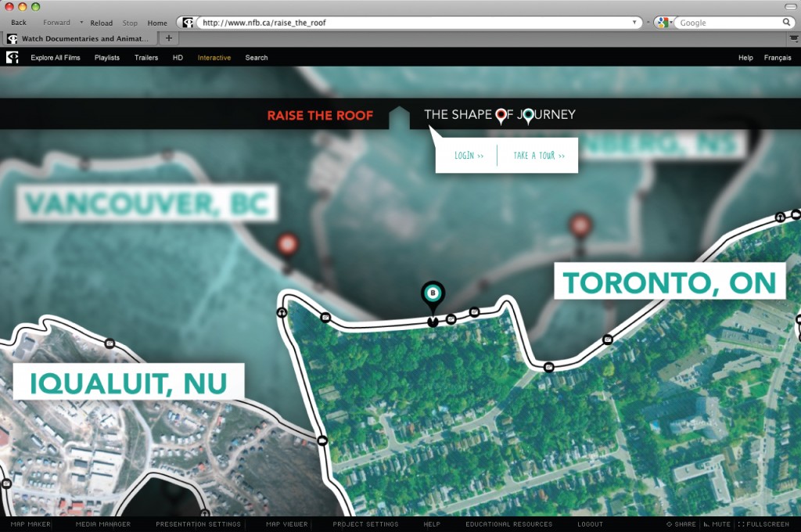The image size is (801, 532).
Task: Click the house icon between the titles
Action: (400, 117)
